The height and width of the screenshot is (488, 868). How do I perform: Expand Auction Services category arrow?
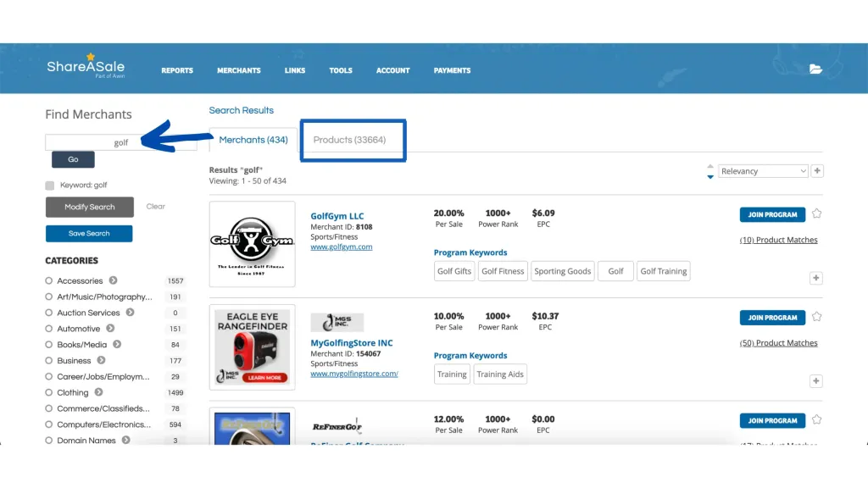[130, 313]
